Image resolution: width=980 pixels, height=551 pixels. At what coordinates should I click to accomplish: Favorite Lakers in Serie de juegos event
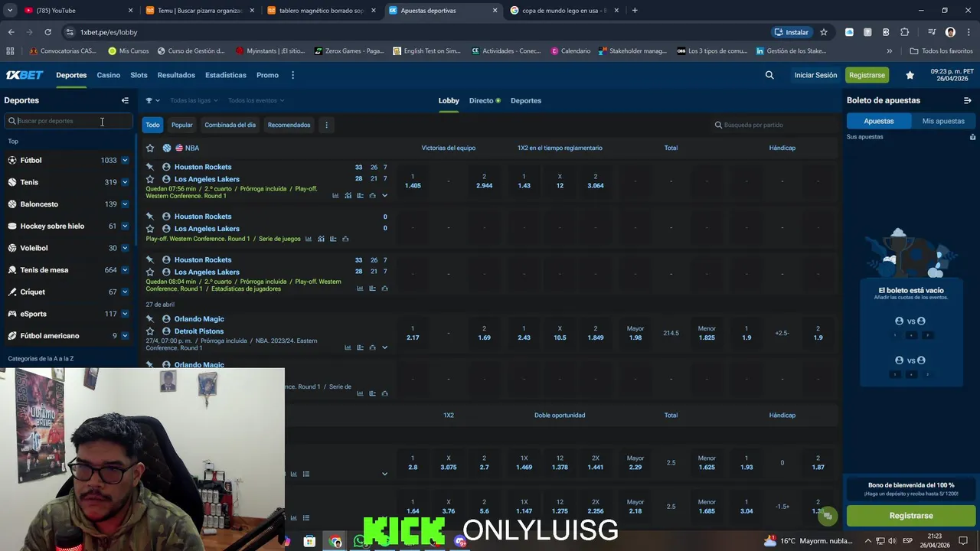pyautogui.click(x=150, y=229)
